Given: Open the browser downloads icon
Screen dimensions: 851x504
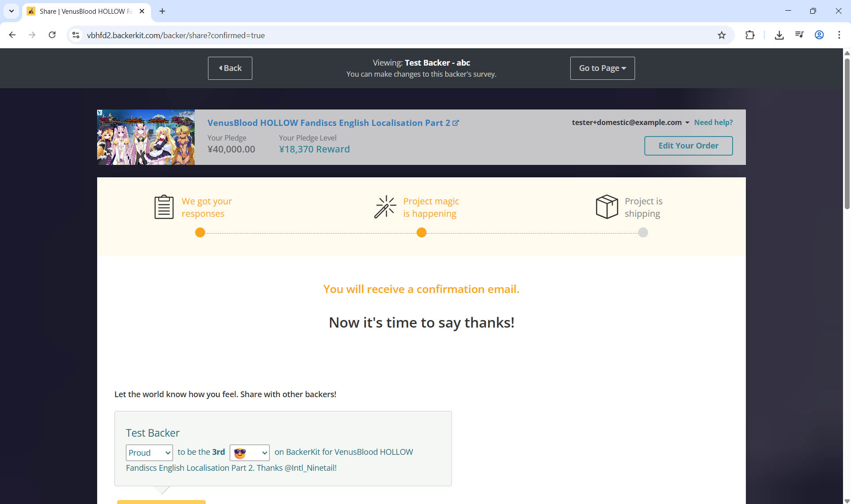Looking at the screenshot, I should 779,35.
